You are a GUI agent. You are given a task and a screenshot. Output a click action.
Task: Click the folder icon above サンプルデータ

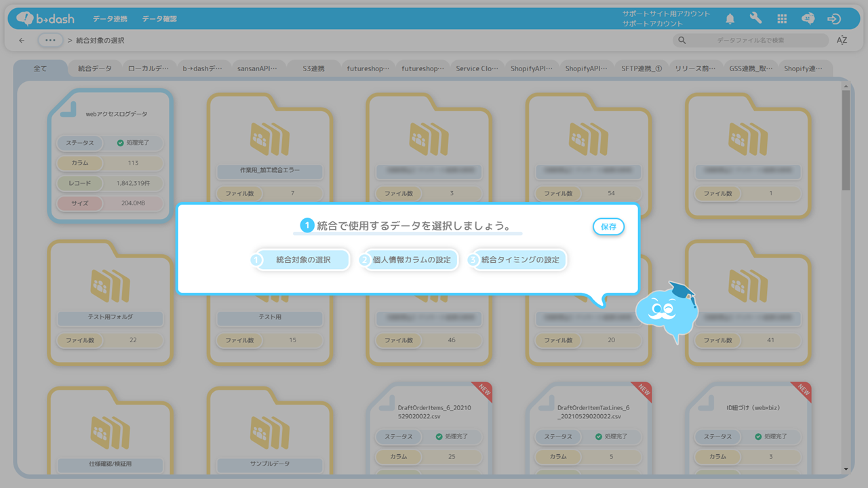point(270,432)
